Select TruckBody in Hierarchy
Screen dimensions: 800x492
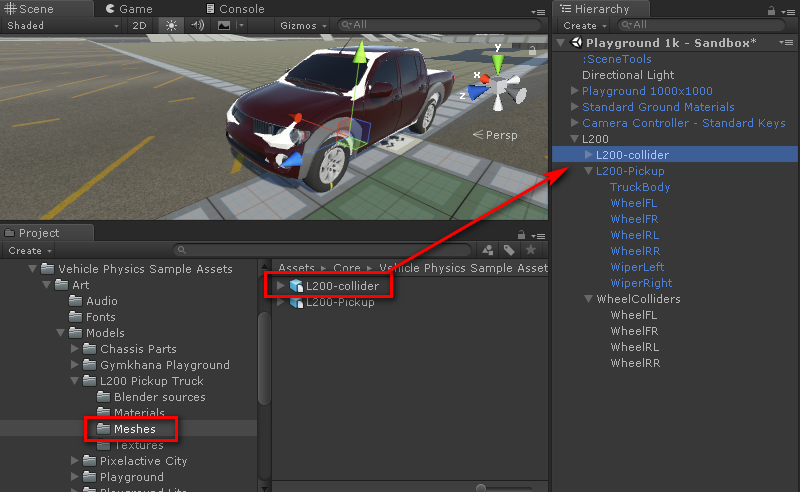click(640, 187)
